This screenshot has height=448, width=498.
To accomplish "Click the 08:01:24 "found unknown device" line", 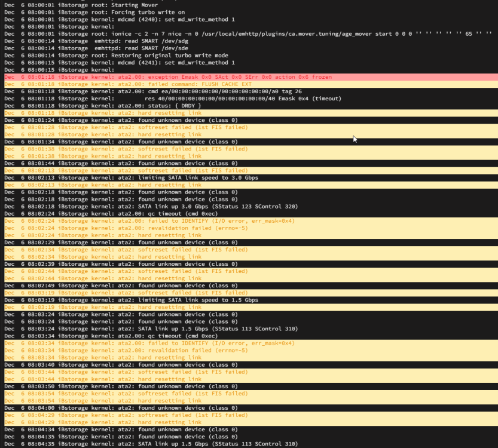I will click(251, 120).
